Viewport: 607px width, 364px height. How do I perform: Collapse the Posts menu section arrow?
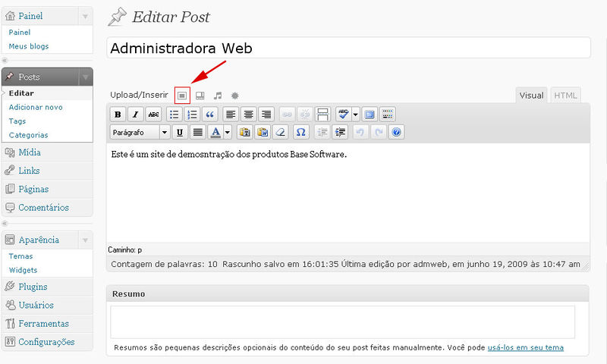pyautogui.click(x=84, y=77)
